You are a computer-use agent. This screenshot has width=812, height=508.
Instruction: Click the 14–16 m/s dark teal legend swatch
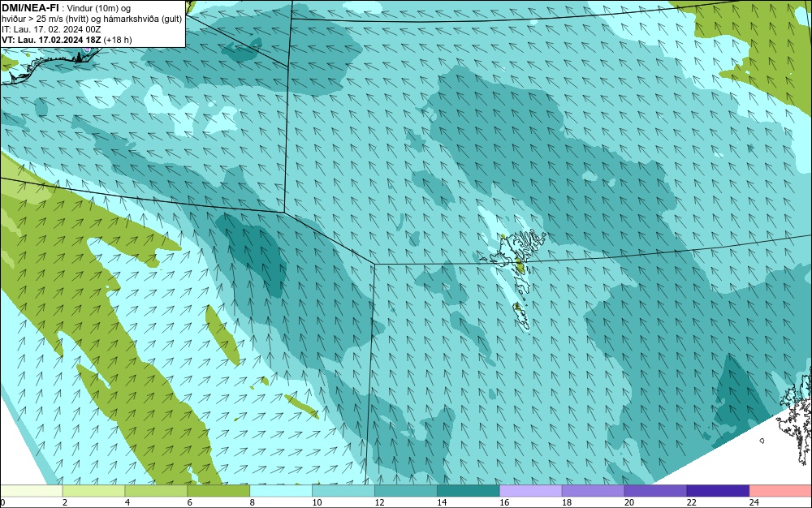click(x=469, y=491)
